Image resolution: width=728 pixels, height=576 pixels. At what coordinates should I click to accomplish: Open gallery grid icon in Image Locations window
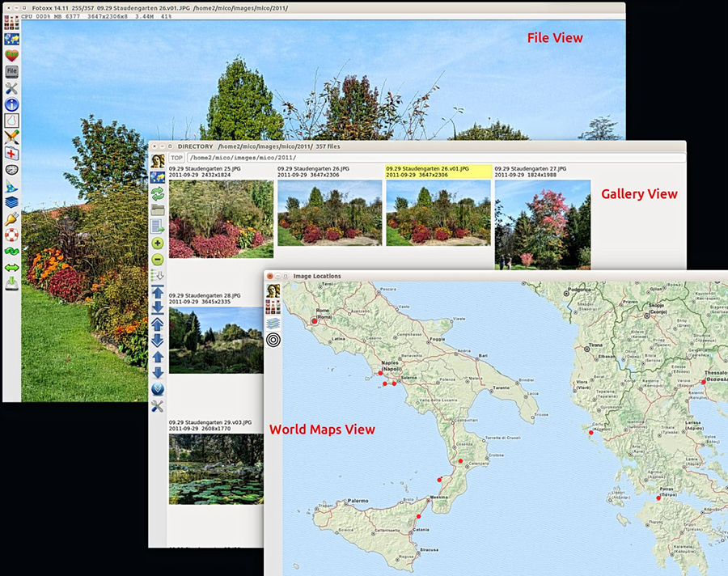coord(273,307)
